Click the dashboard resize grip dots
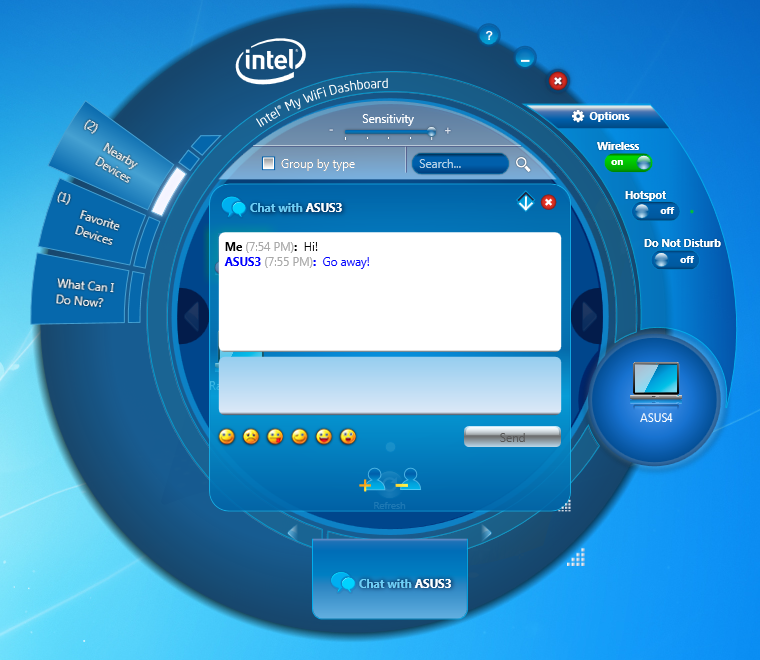Screen dimensions: 760x660 [576, 557]
